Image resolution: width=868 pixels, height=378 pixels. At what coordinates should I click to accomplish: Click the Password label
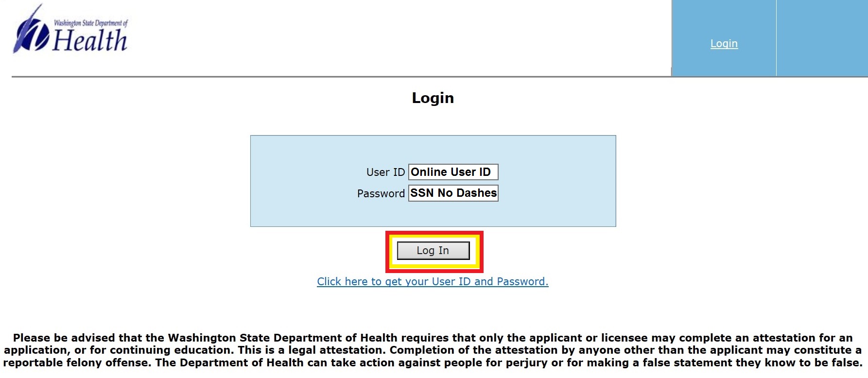[381, 194]
